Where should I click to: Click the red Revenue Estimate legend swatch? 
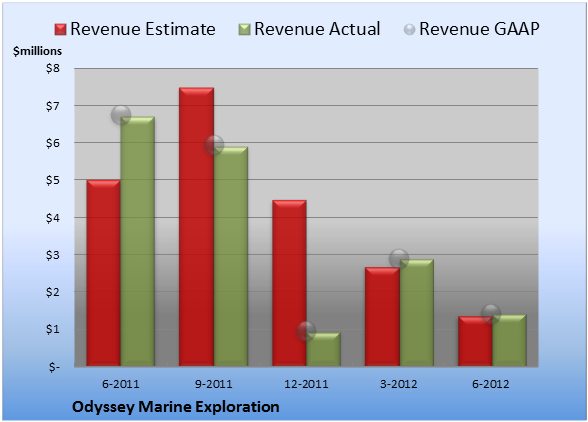tap(60, 30)
